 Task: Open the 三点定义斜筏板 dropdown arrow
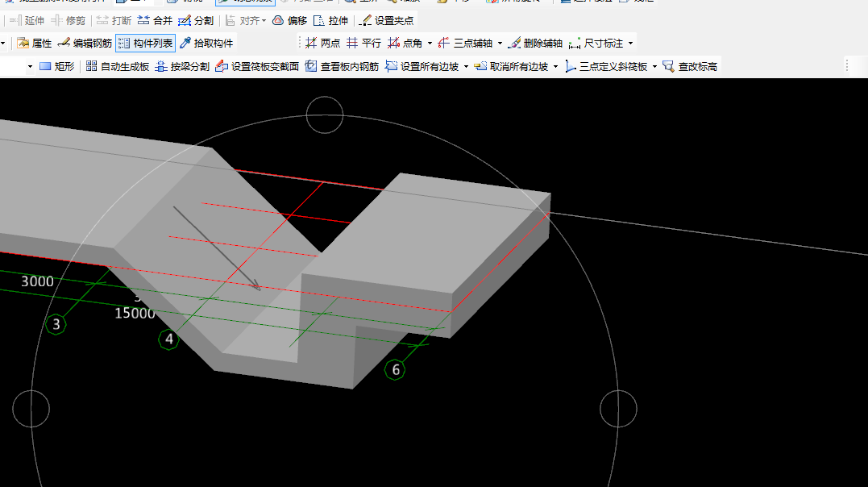click(x=655, y=66)
